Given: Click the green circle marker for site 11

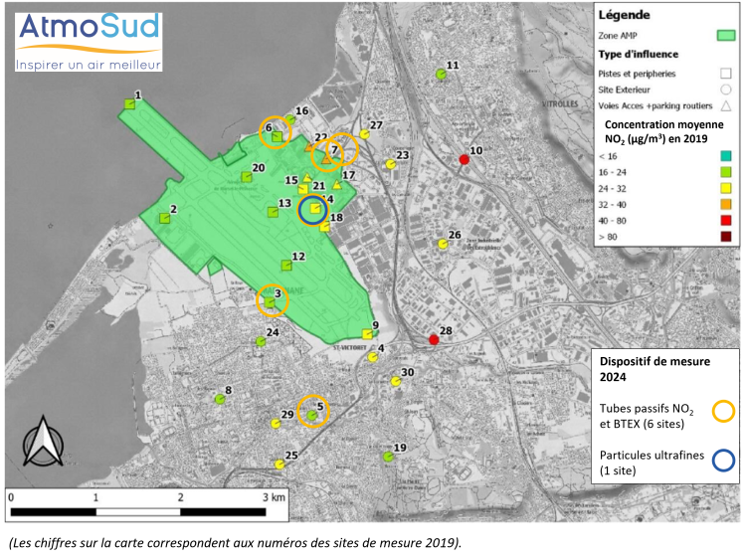Looking at the screenshot, I should pos(441,75).
